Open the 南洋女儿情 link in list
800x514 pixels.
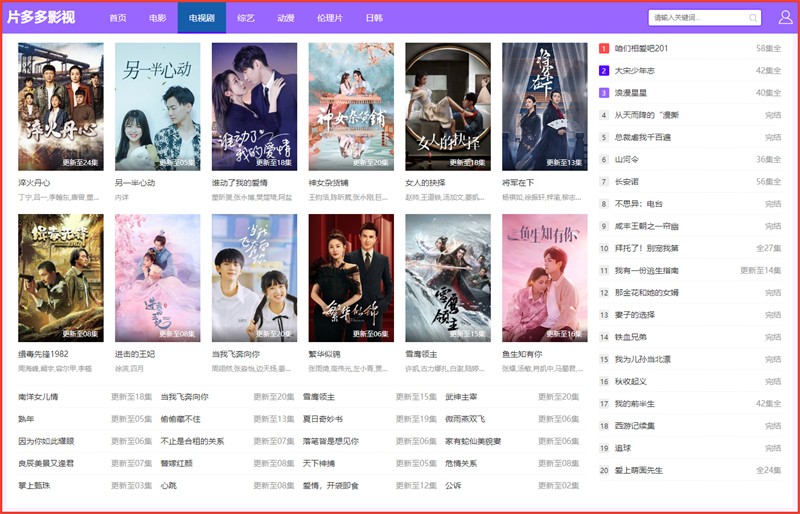click(38, 397)
